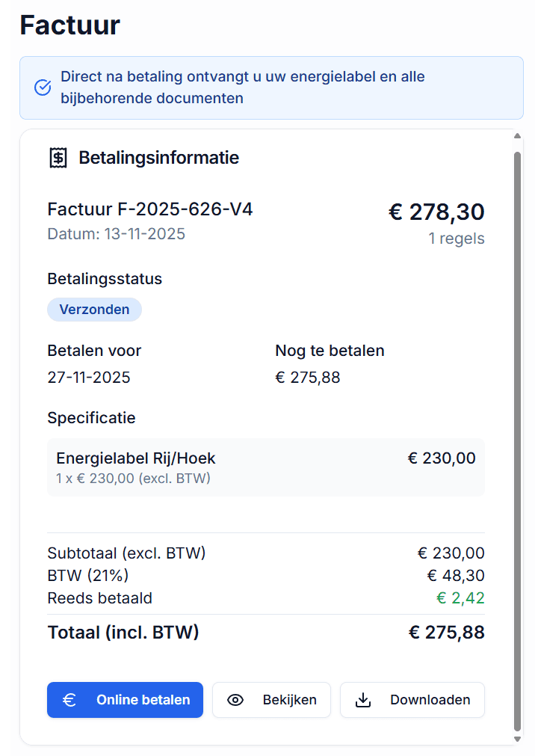Select the Verzonden payment status badge
535x756 pixels.
94,309
